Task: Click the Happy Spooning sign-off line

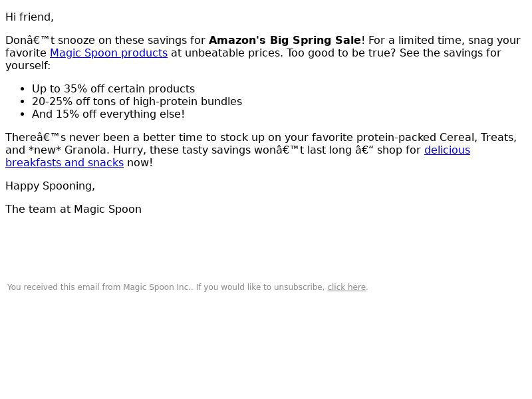Action: point(51,186)
